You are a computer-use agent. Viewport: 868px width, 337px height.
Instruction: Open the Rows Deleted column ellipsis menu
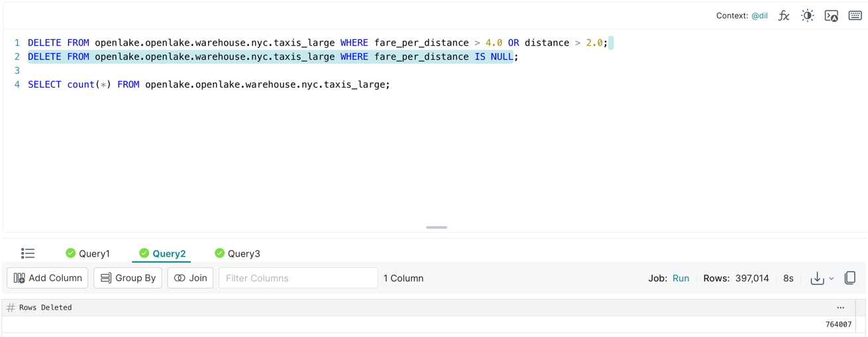tap(841, 308)
